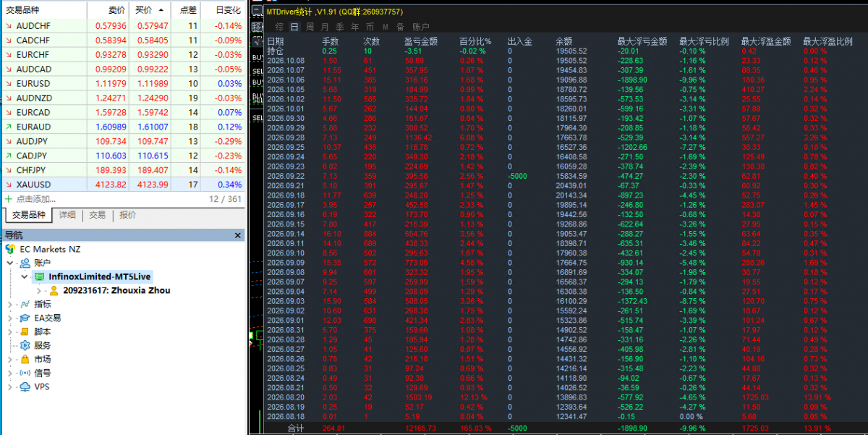This screenshot has width=868, height=435.
Task: Click the EA交易 graduation cap icon
Action: [25, 318]
